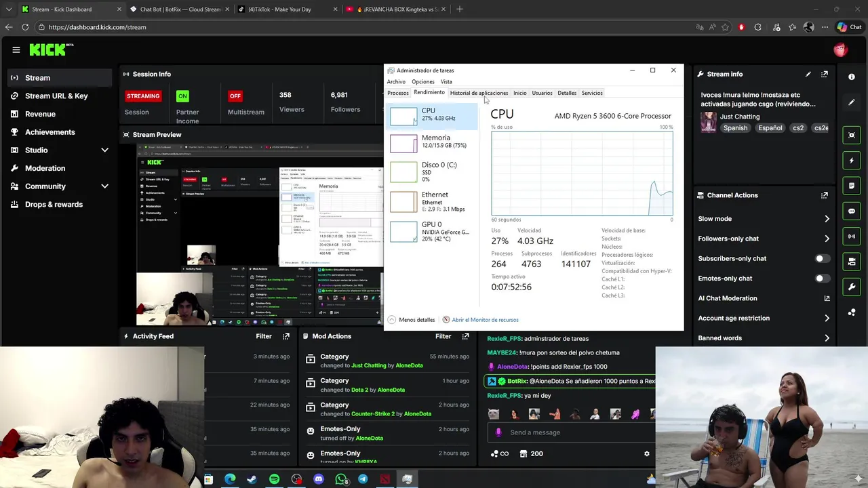Viewport: 868px width, 488px height.
Task: Open Slow mode options arrow
Action: click(827, 219)
